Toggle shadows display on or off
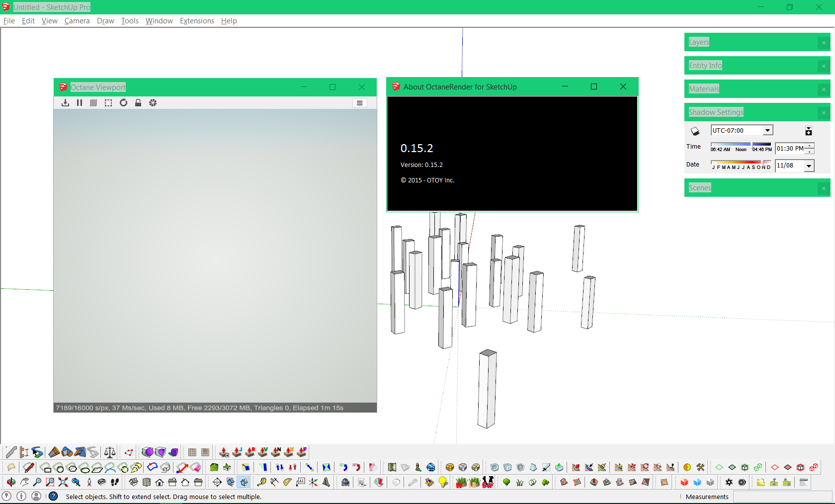 (x=695, y=131)
